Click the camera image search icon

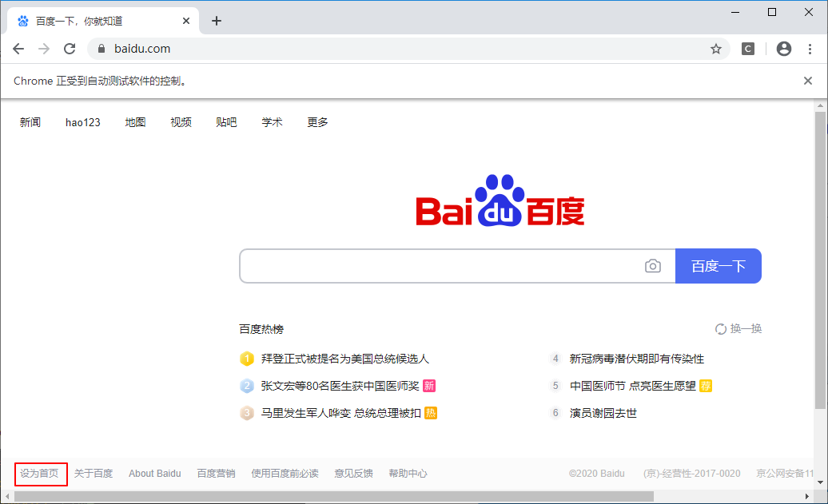click(x=653, y=266)
